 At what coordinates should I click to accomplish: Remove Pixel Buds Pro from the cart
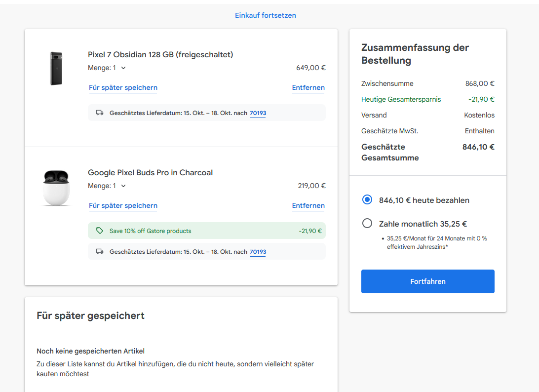[x=308, y=206]
